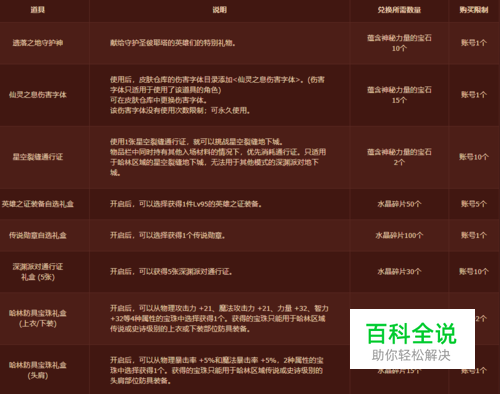
Task: Select description 献给守护圣彼耶塔的英雄们的特别礼物
Action: coord(173,43)
